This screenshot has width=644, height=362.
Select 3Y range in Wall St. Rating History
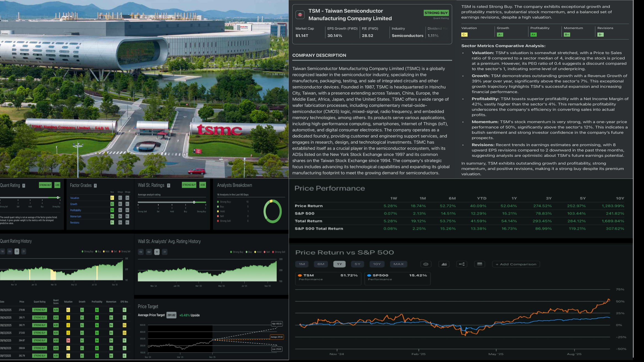[165, 252]
